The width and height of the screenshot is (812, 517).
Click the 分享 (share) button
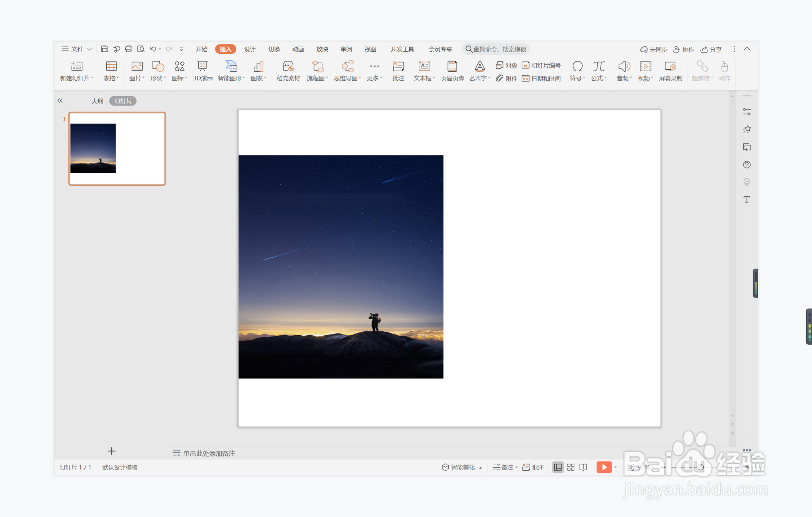(711, 49)
